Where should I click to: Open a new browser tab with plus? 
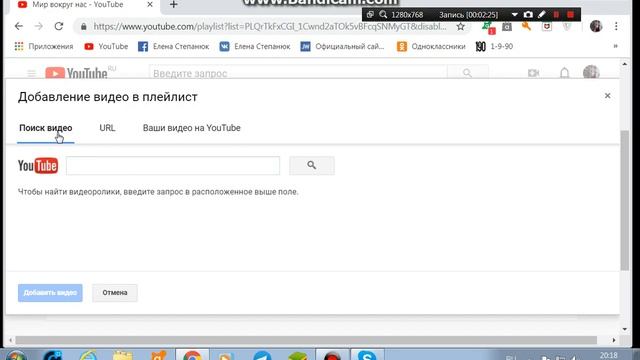click(x=173, y=5)
